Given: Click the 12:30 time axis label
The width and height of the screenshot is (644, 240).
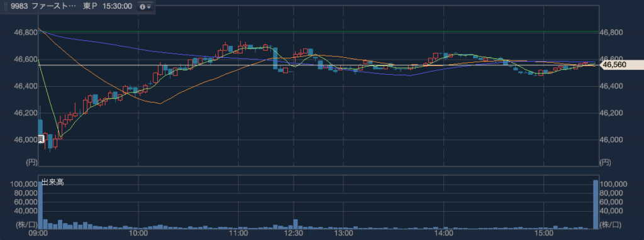Looking at the screenshot, I should click(x=293, y=234).
